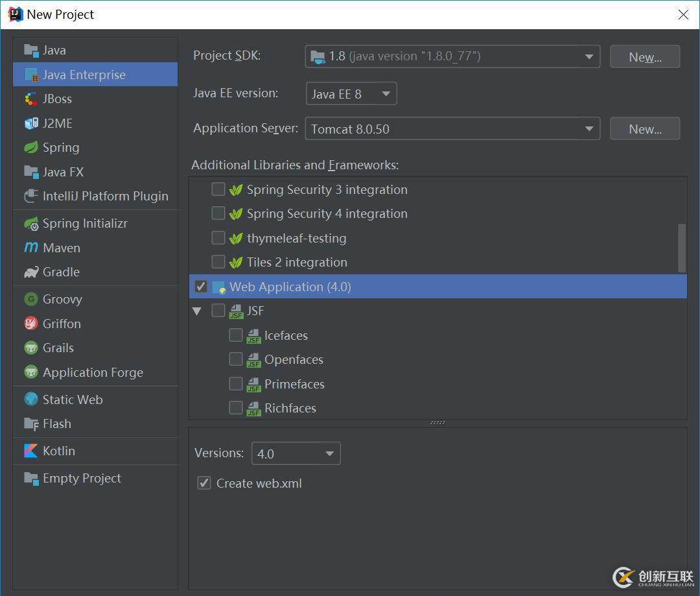Uncheck the Web Application (4.0) checkbox
This screenshot has width=700, height=596.
click(x=201, y=287)
